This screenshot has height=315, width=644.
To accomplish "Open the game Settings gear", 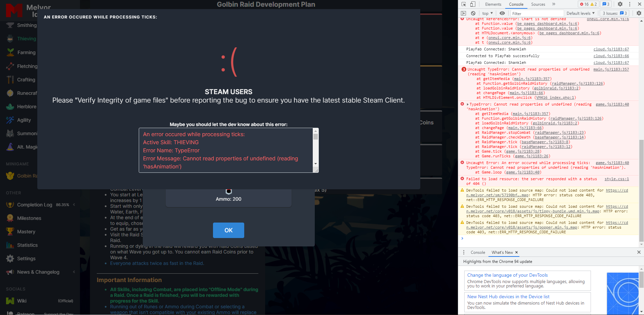I will 10,259.
